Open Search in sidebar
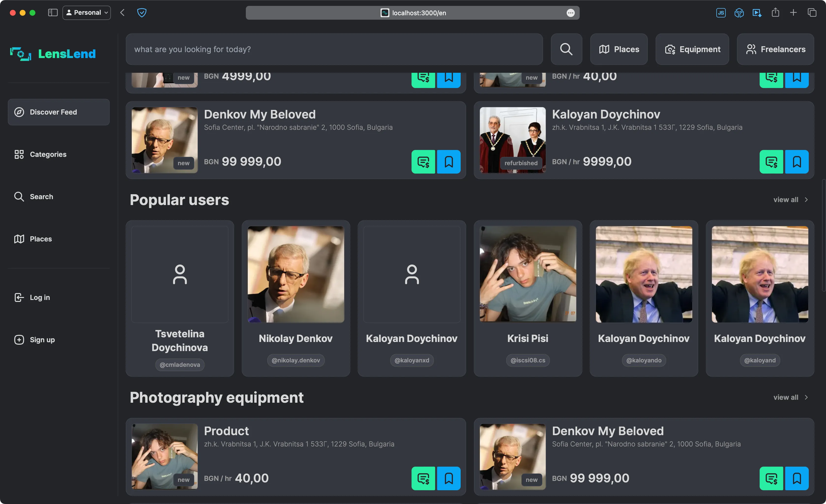This screenshot has height=504, width=826. [x=59, y=196]
